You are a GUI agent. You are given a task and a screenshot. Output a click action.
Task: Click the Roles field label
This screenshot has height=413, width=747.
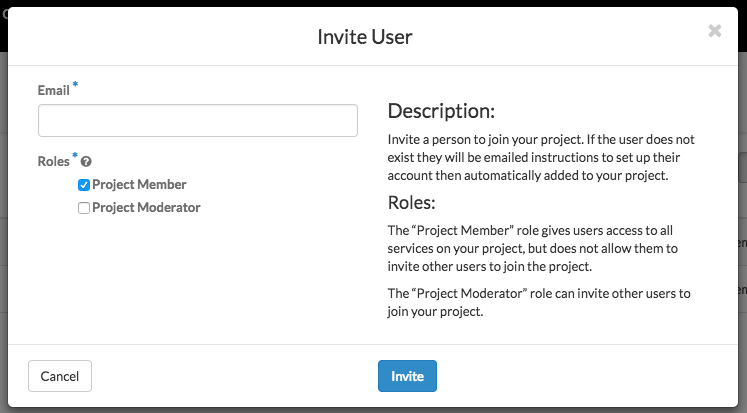click(x=53, y=161)
